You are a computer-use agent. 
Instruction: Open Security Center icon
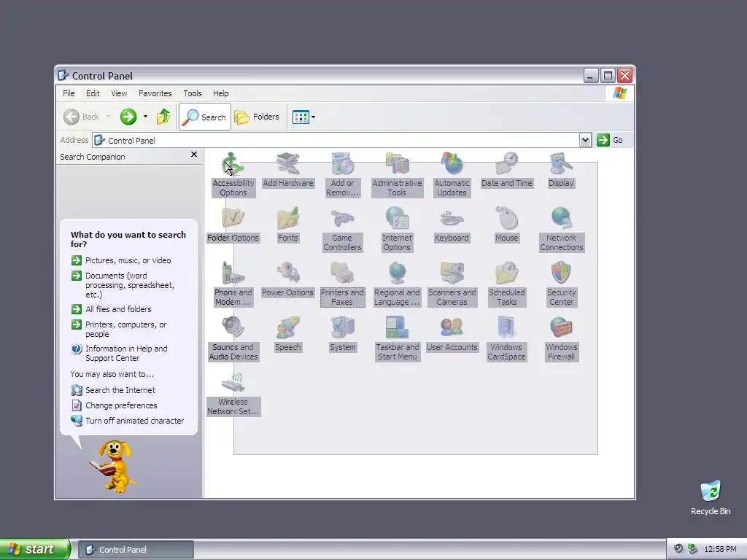(561, 284)
